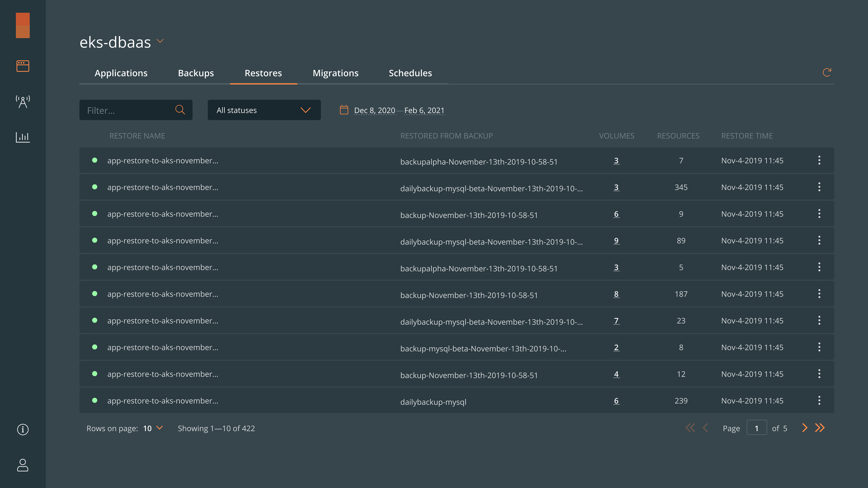
Task: Open kebab menu for row with 7 resources
Action: coord(819,160)
